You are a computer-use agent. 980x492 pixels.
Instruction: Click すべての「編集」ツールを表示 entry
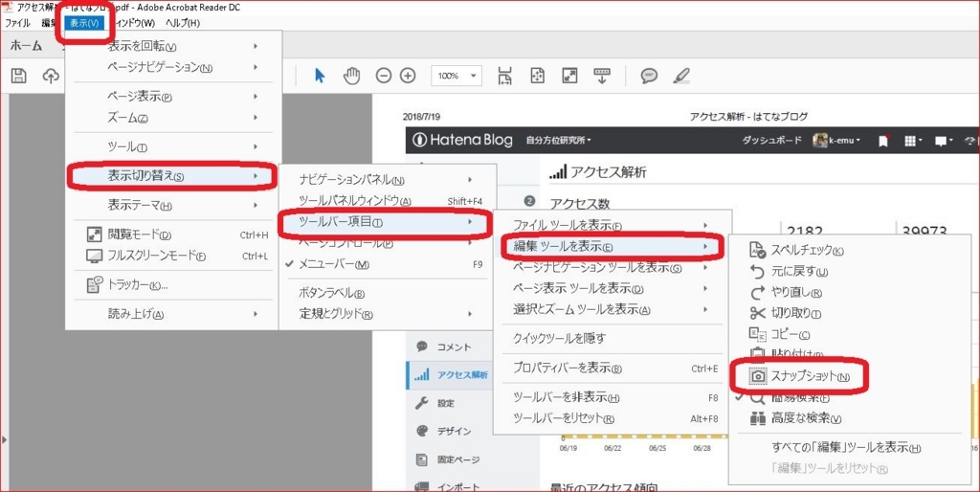(x=850, y=448)
